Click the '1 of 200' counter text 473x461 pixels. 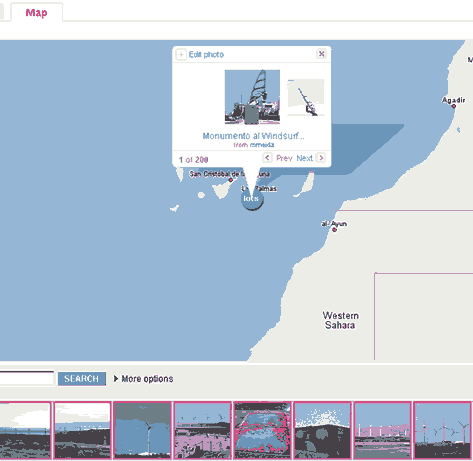tap(193, 160)
